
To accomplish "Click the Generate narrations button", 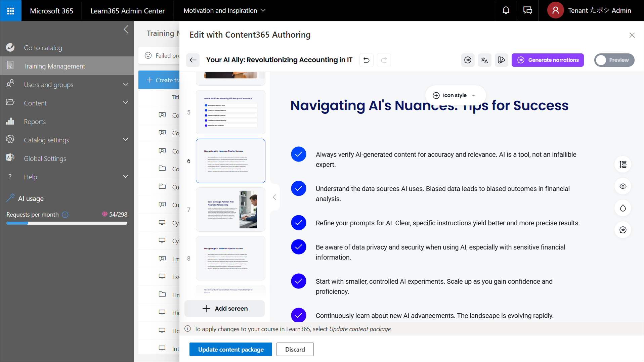I will point(547,60).
